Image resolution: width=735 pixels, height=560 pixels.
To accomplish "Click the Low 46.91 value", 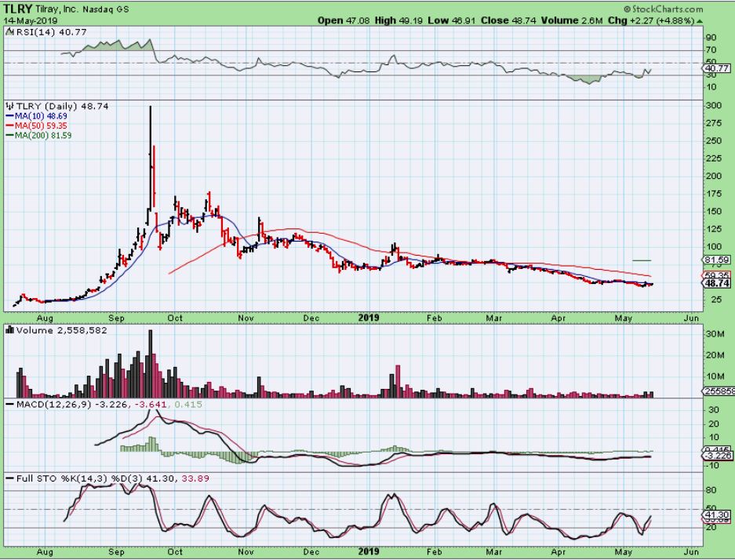I will (452, 20).
